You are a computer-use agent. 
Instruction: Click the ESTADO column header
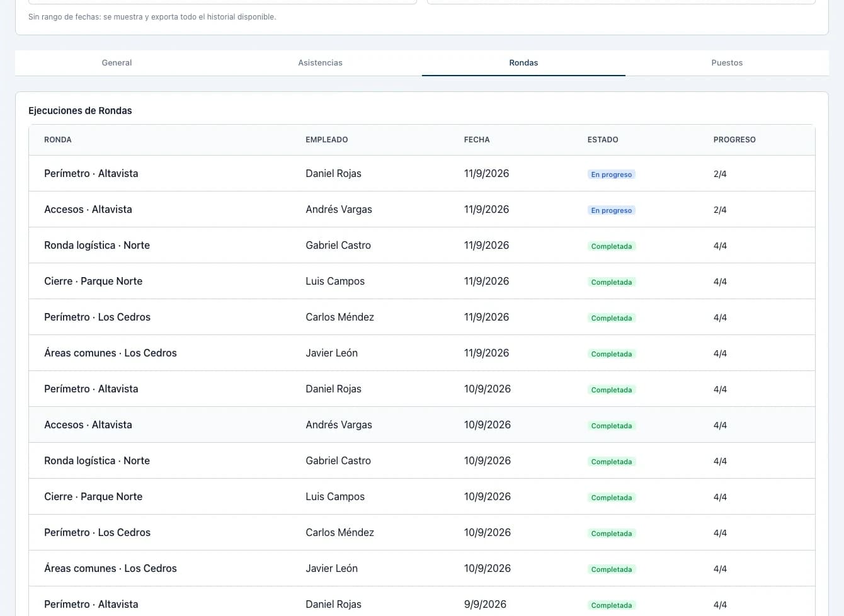603,140
